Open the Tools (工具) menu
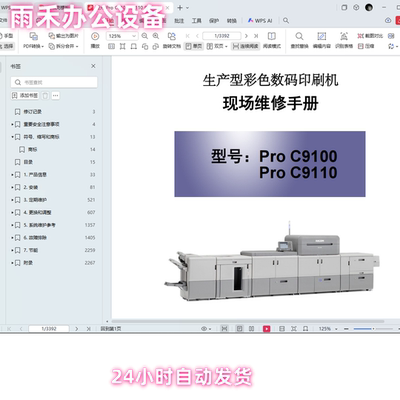The width and height of the screenshot is (400, 400). [196, 21]
